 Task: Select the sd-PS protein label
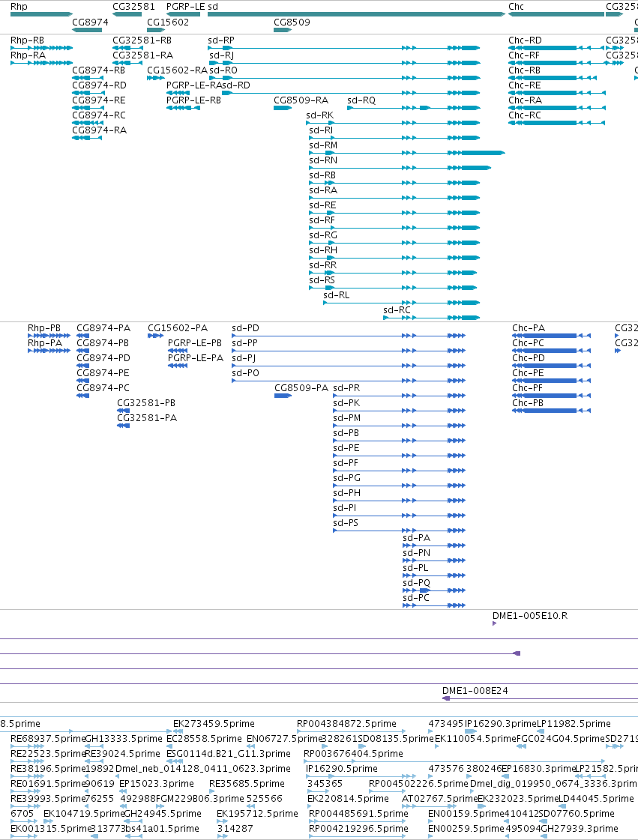346,523
